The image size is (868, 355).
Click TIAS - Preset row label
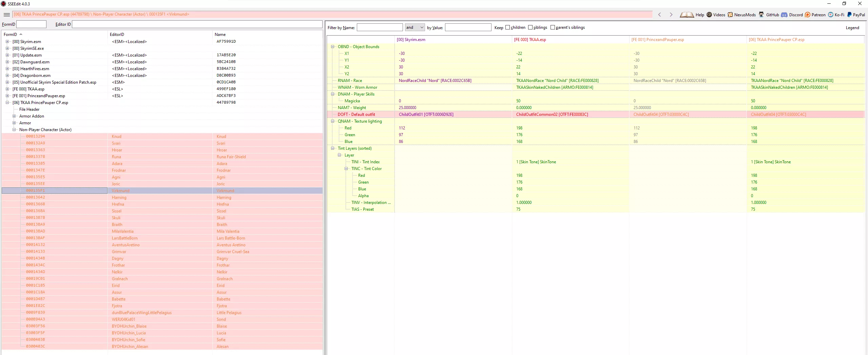(362, 209)
